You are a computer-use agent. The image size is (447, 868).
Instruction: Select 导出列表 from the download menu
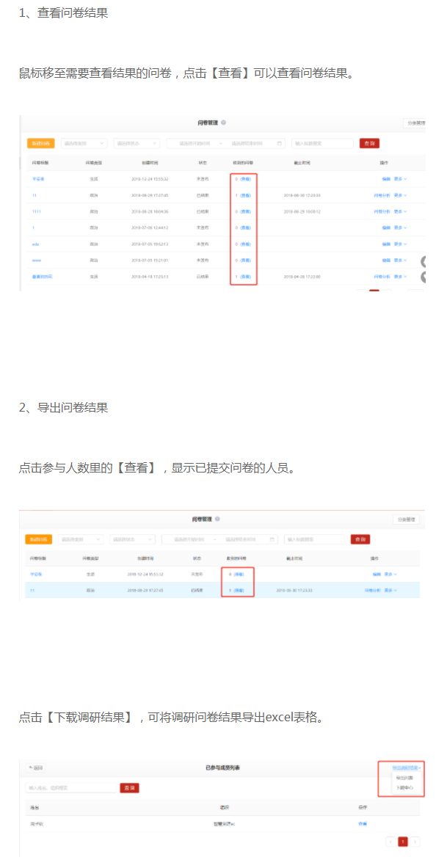[404, 778]
